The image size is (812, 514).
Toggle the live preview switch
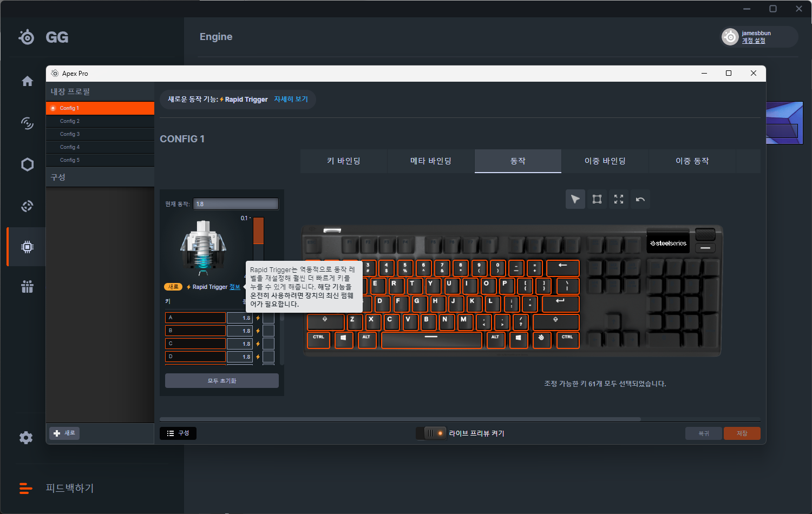431,433
